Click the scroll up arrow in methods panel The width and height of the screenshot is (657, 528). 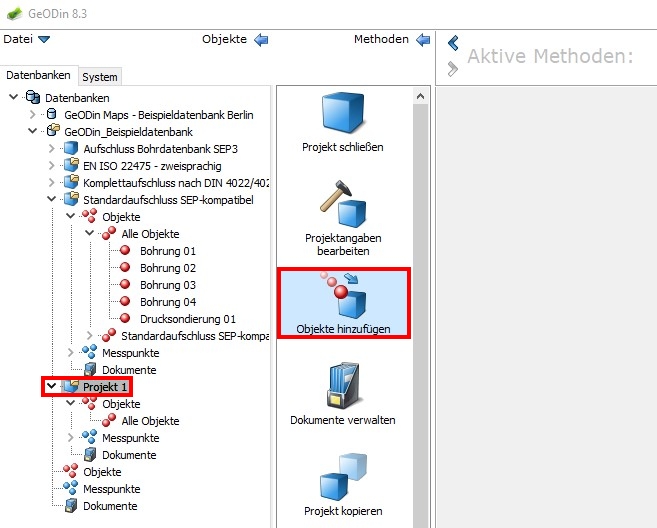pyautogui.click(x=420, y=97)
